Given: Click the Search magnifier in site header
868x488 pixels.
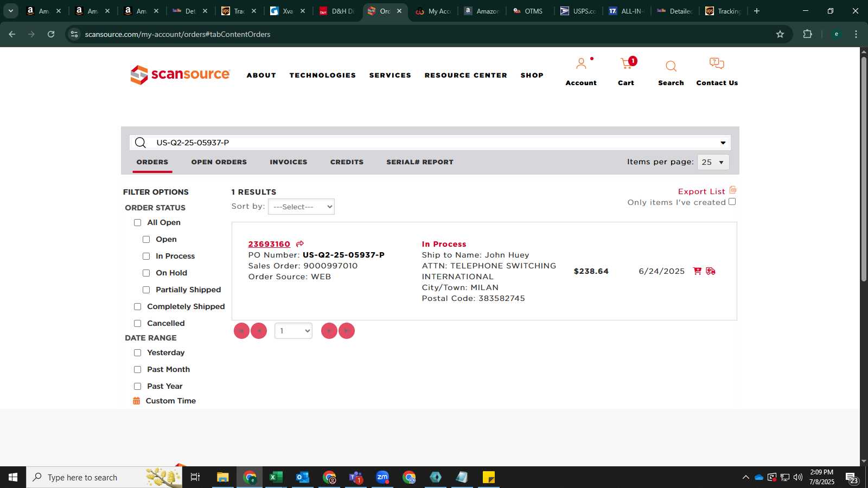Looking at the screenshot, I should [671, 66].
